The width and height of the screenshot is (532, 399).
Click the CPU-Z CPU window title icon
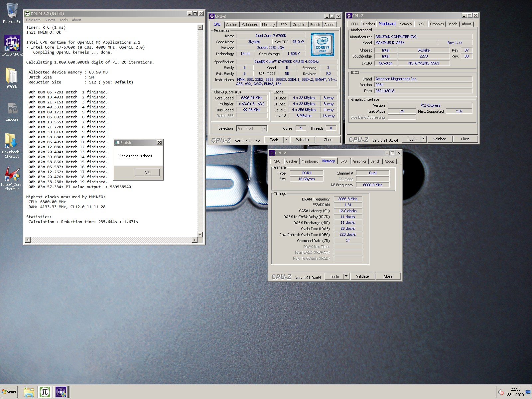tap(212, 16)
